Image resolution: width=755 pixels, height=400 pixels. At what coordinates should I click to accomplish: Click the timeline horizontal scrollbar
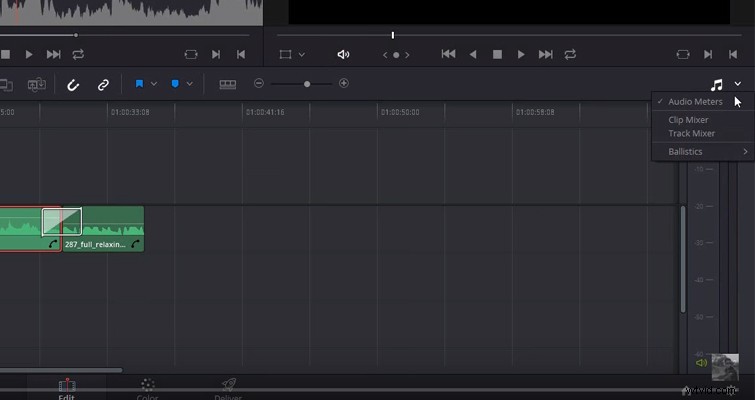[61, 370]
